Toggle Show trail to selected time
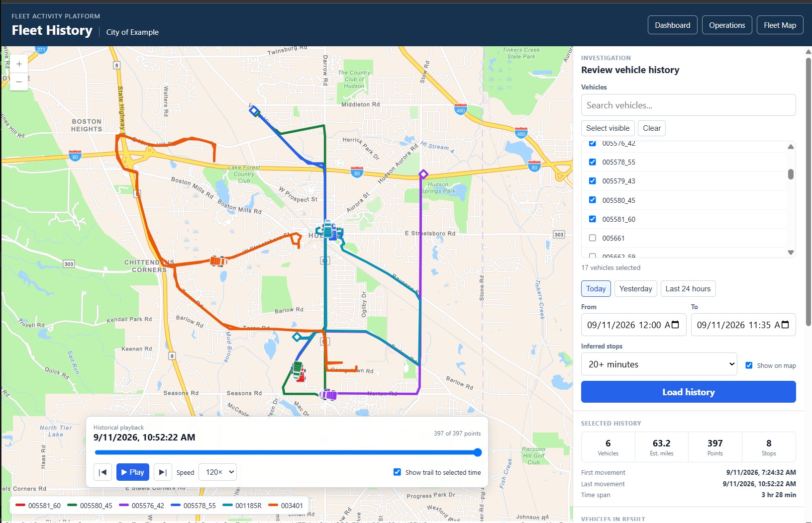812x523 pixels. tap(397, 472)
